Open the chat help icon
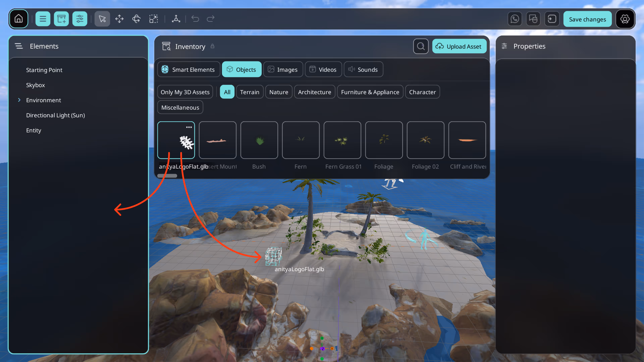Image resolution: width=644 pixels, height=362 pixels. (x=533, y=19)
